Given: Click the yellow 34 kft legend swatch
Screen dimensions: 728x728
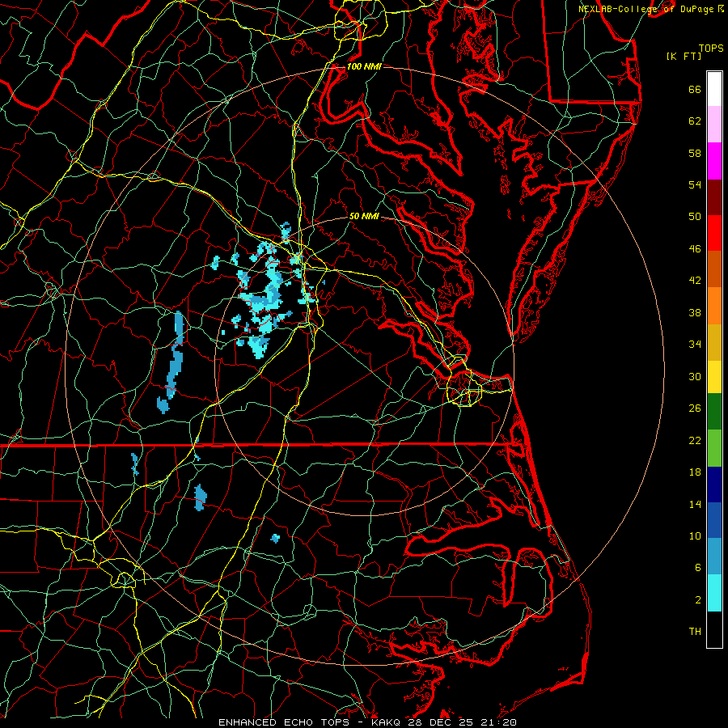Looking at the screenshot, I should pos(714,377).
